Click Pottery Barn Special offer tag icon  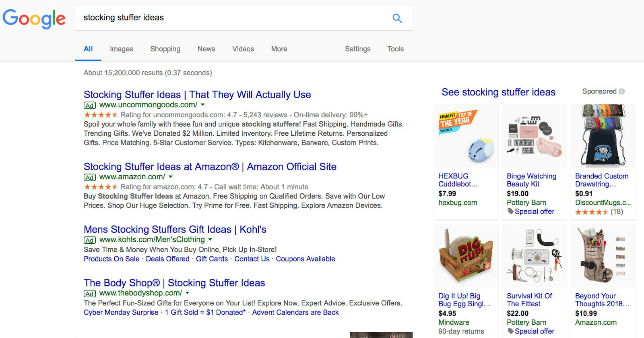(510, 212)
